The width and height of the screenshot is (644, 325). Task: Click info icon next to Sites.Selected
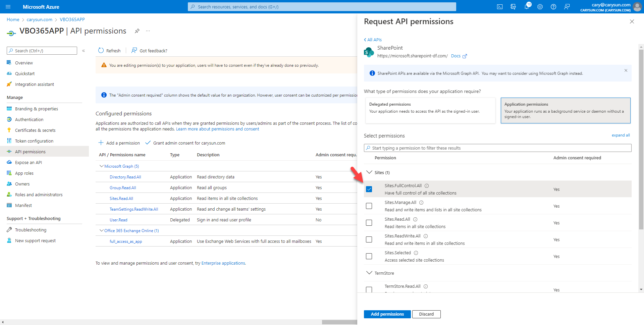(416, 253)
